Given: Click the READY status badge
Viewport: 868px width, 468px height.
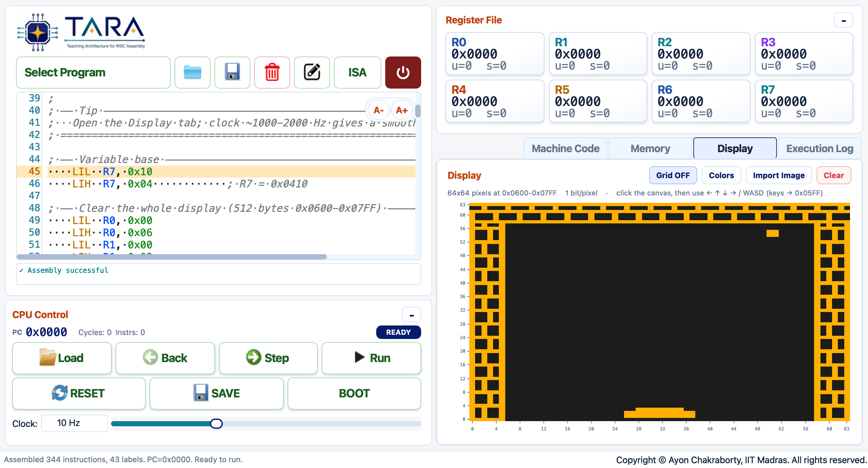Looking at the screenshot, I should point(398,332).
